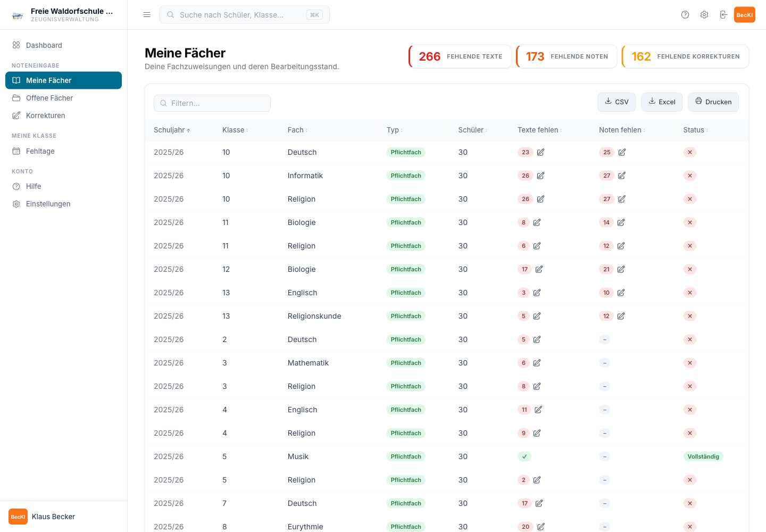Edit missing grades for Religion Klasse 11
Image resolution: width=766 pixels, height=532 pixels.
[x=621, y=246]
